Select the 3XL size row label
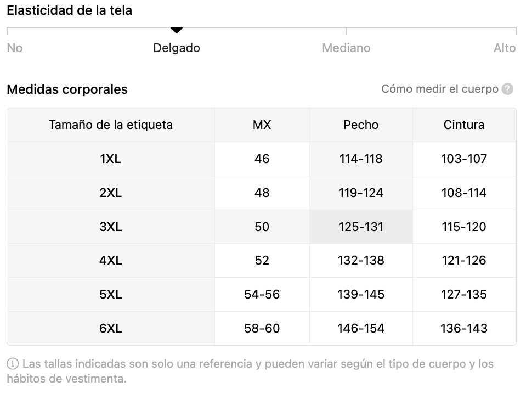Viewport: 532px width, 405px height. click(111, 227)
